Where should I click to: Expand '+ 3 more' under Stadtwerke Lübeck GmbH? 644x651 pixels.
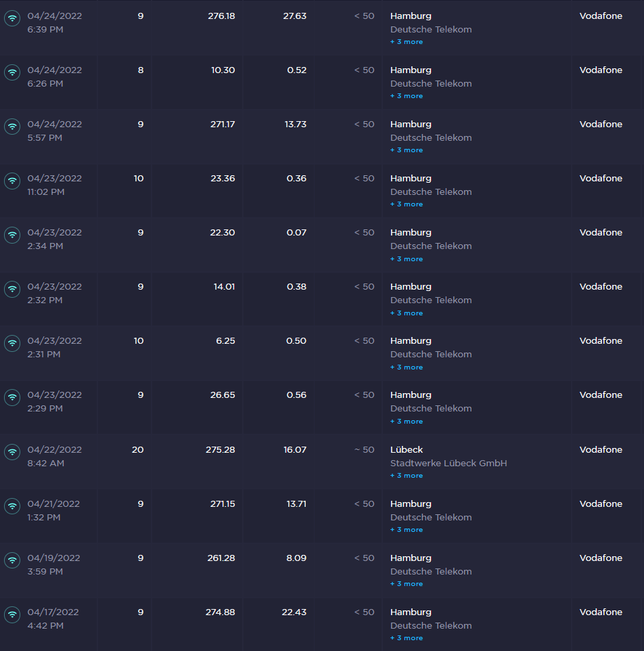(407, 476)
